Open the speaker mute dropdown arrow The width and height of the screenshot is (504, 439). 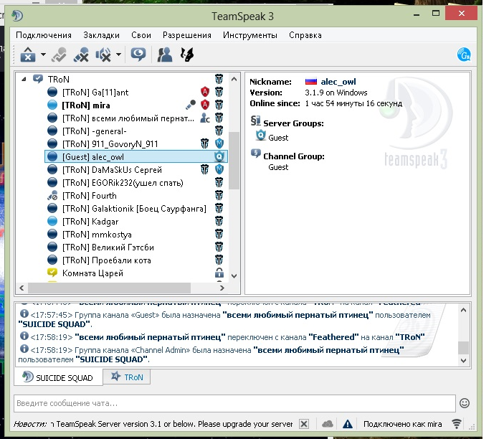click(x=118, y=55)
